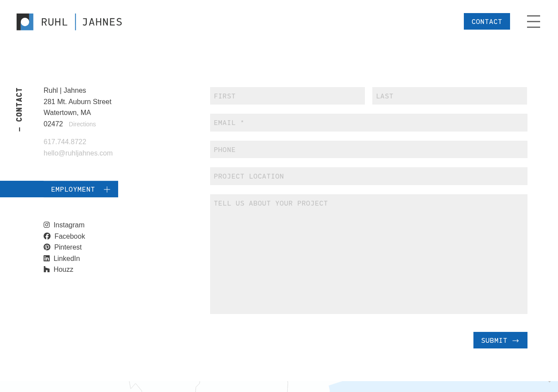The image size is (558, 392).
Task: Click the Ruhl Jahnes logo icon
Action: coord(25,22)
